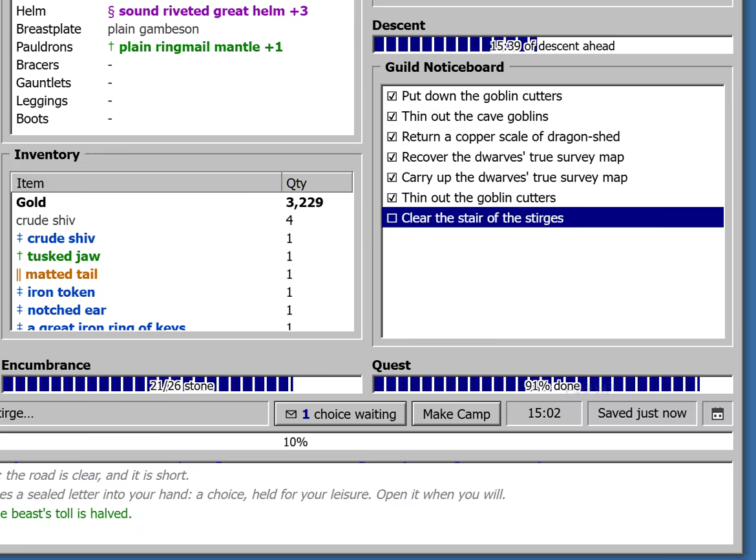Click the Quest progress bar
Screen dimensions: 756x560
coord(552,385)
